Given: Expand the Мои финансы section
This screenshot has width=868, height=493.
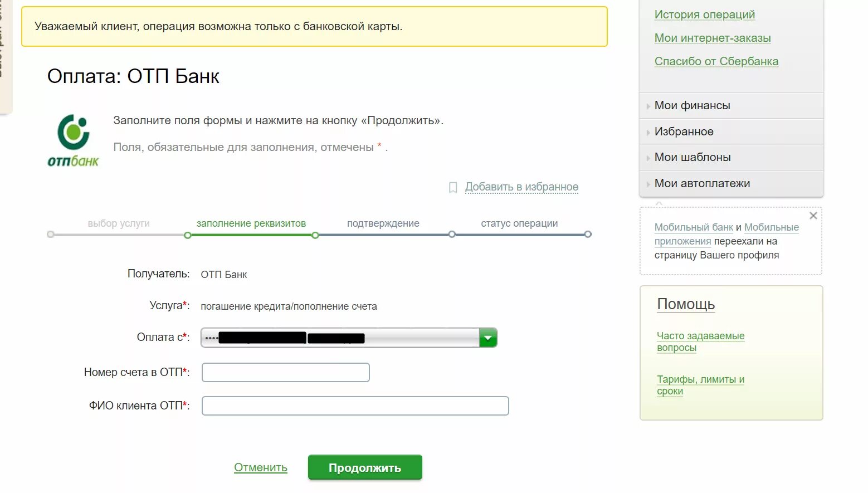Looking at the screenshot, I should (x=731, y=105).
